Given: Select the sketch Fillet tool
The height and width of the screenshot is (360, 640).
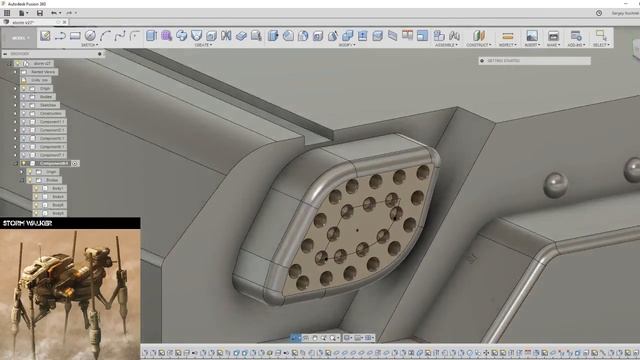Looking at the screenshot, I should click(x=134, y=36).
